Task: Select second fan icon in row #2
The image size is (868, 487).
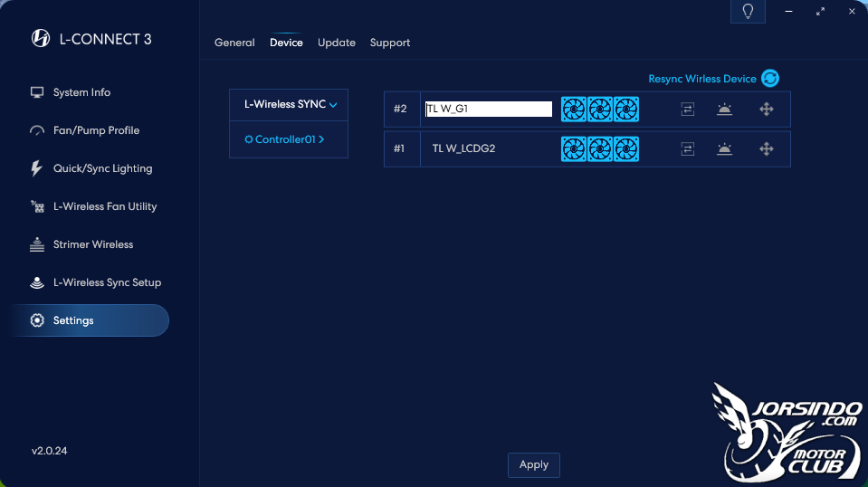Action: tap(600, 110)
